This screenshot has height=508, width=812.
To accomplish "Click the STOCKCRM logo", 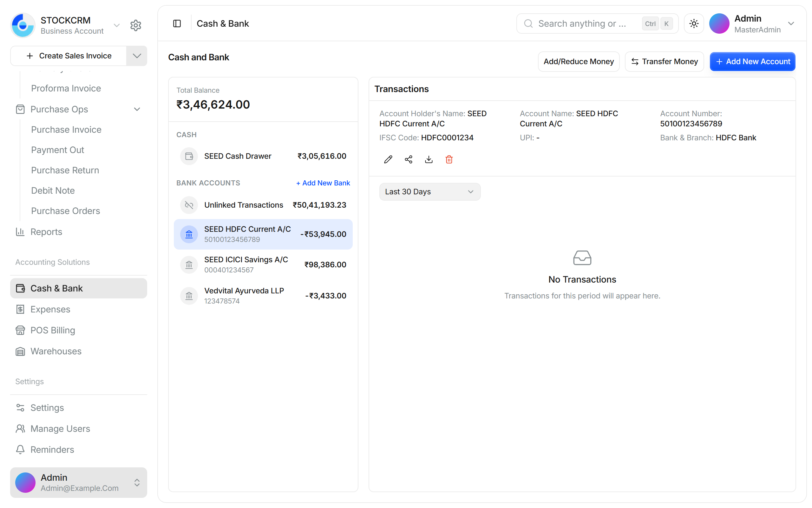I will [x=23, y=25].
